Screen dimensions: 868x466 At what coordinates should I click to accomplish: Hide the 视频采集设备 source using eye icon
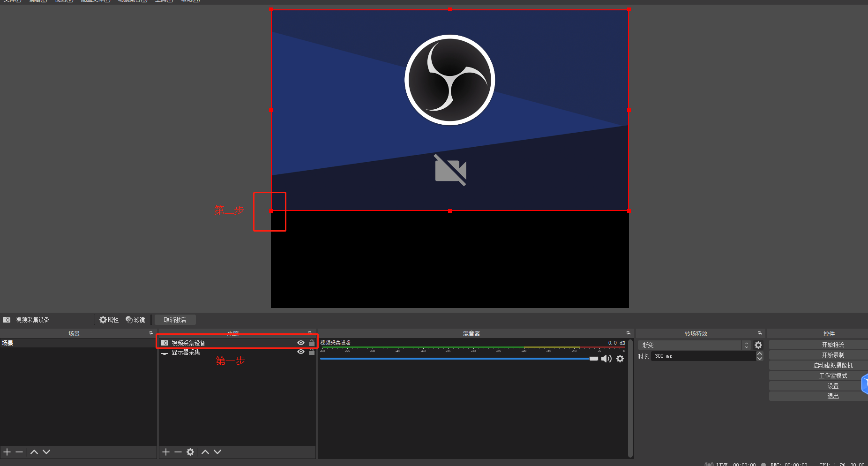pyautogui.click(x=301, y=343)
